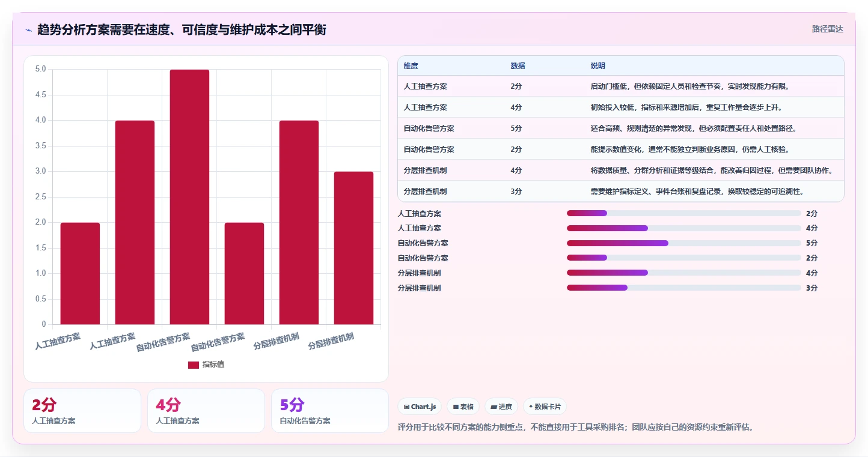Click the 2分 cell in the 启动门槛低 row

coord(516,86)
